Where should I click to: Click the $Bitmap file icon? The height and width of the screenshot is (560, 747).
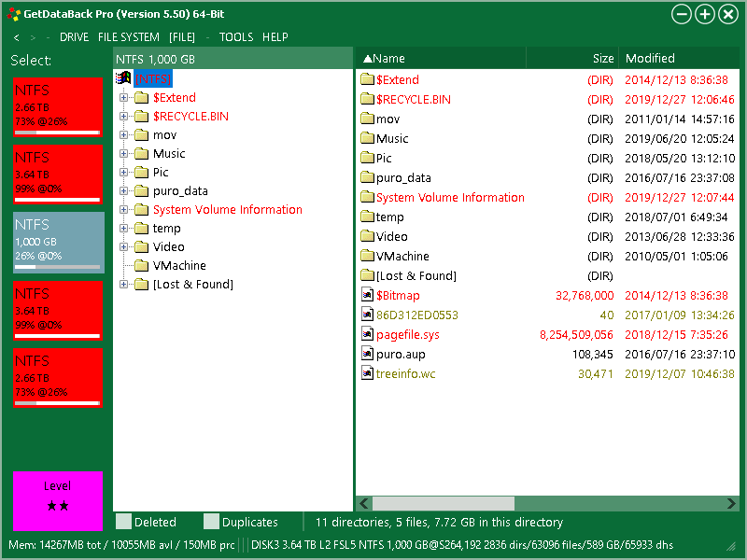click(367, 295)
